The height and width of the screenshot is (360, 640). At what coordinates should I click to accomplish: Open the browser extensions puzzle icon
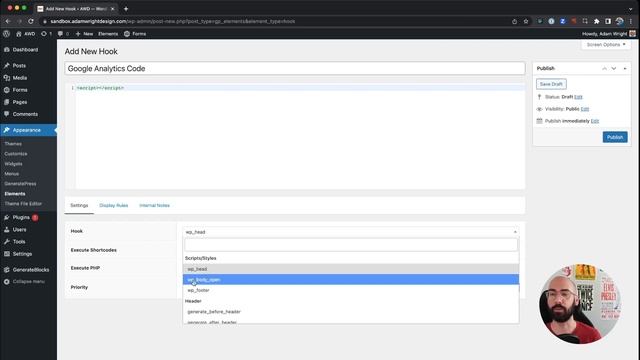pos(596,21)
